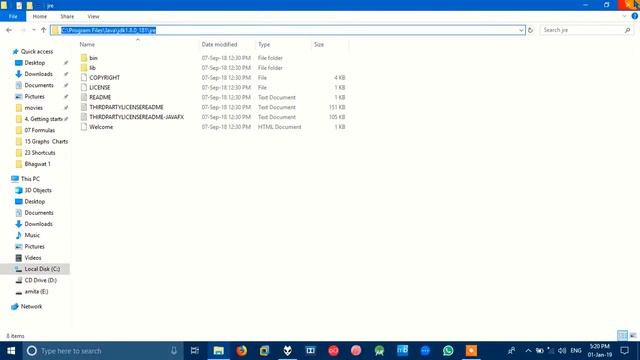The height and width of the screenshot is (360, 640).
Task: Open 4. Getting start folder shortcut
Action: 43,119
